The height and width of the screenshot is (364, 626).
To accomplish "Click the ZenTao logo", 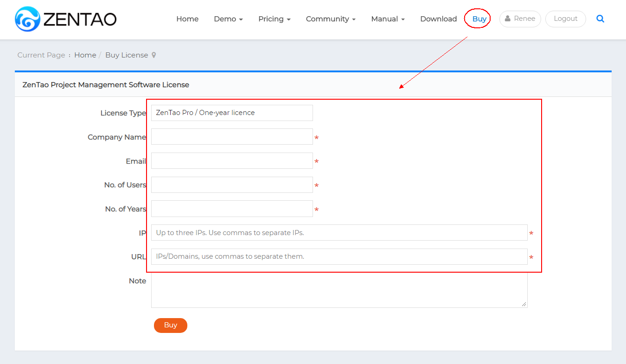I will pos(65,19).
